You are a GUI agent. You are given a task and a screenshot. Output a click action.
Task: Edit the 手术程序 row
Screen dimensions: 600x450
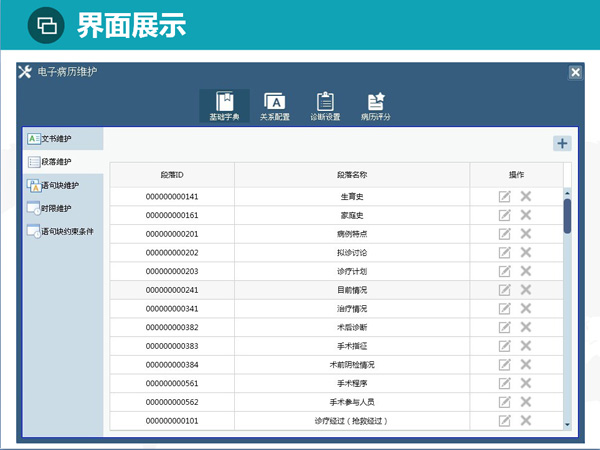504,383
